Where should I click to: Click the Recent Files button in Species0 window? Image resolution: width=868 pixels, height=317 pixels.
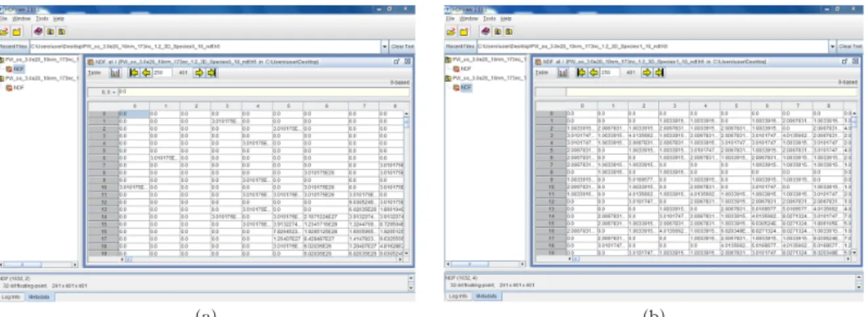pyautogui.click(x=14, y=47)
